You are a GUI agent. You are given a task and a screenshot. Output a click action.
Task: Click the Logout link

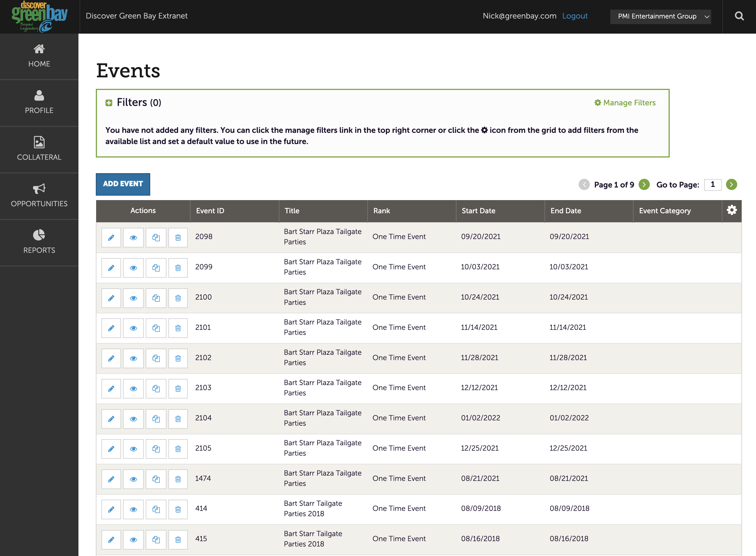pos(575,16)
